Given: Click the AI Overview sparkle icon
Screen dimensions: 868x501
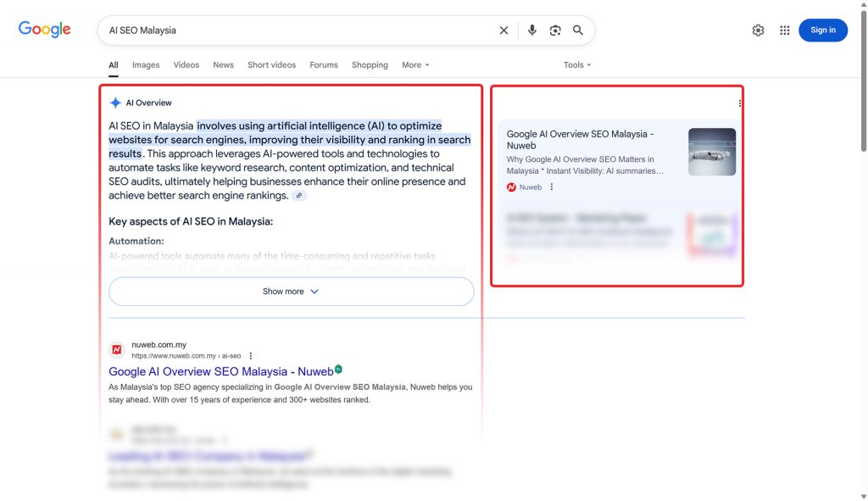Looking at the screenshot, I should pos(115,103).
